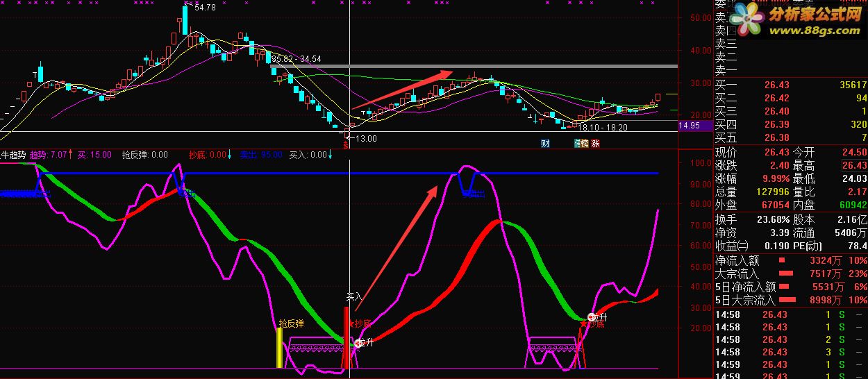Viewport: 868px width, 379px height.
Task: Click the 趋势: 7.07 indicator value
Action: 49,155
